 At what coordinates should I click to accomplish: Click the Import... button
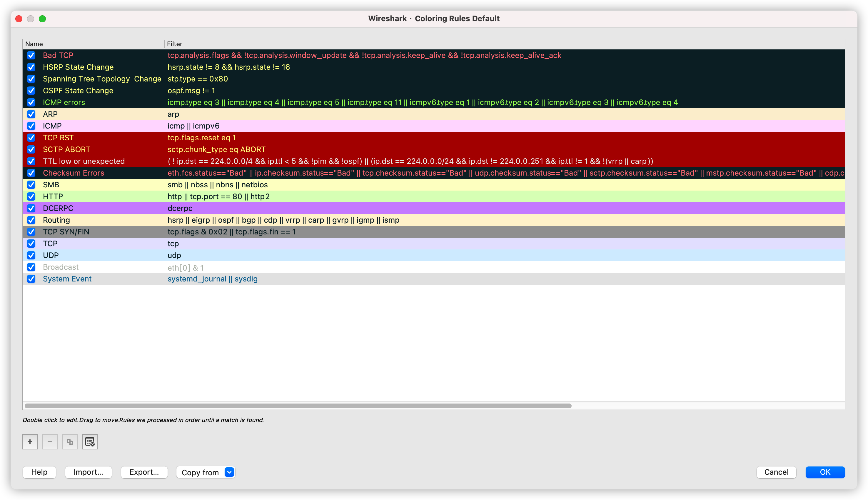(88, 472)
